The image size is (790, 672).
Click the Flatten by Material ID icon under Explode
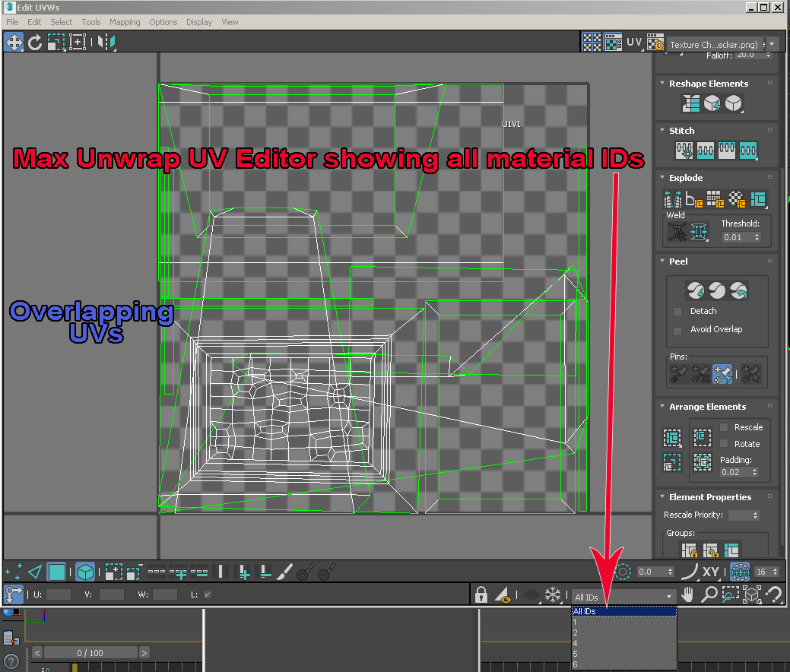pos(734,199)
